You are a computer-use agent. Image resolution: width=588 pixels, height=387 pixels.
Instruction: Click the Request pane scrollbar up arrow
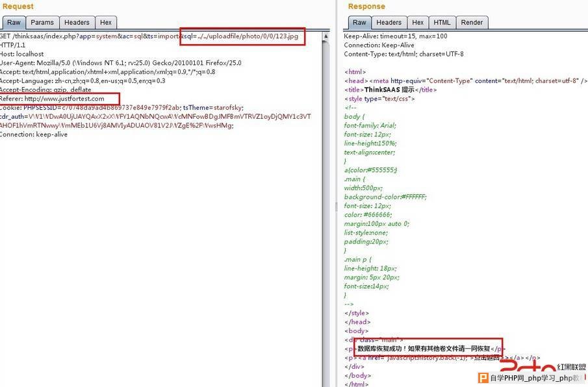326,36
